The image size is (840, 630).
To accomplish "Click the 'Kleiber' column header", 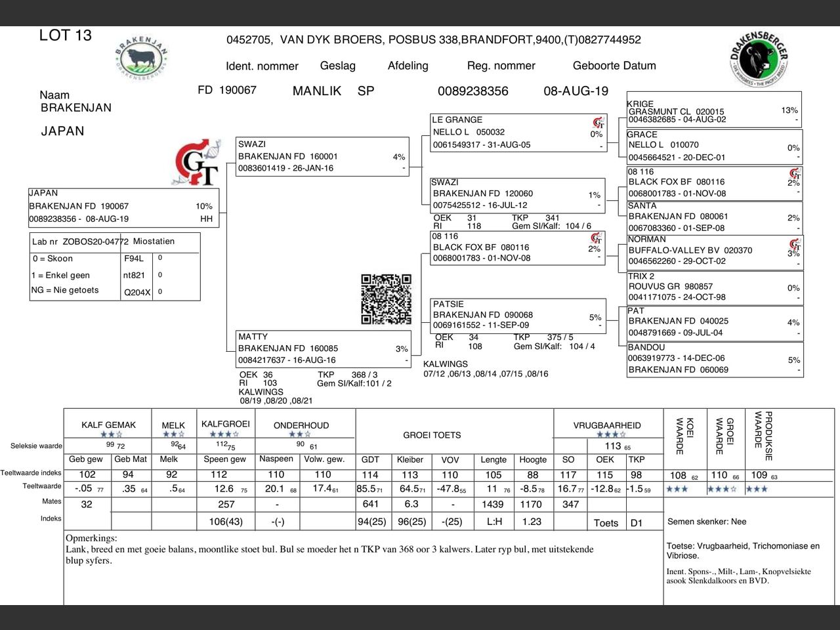I will [410, 459].
